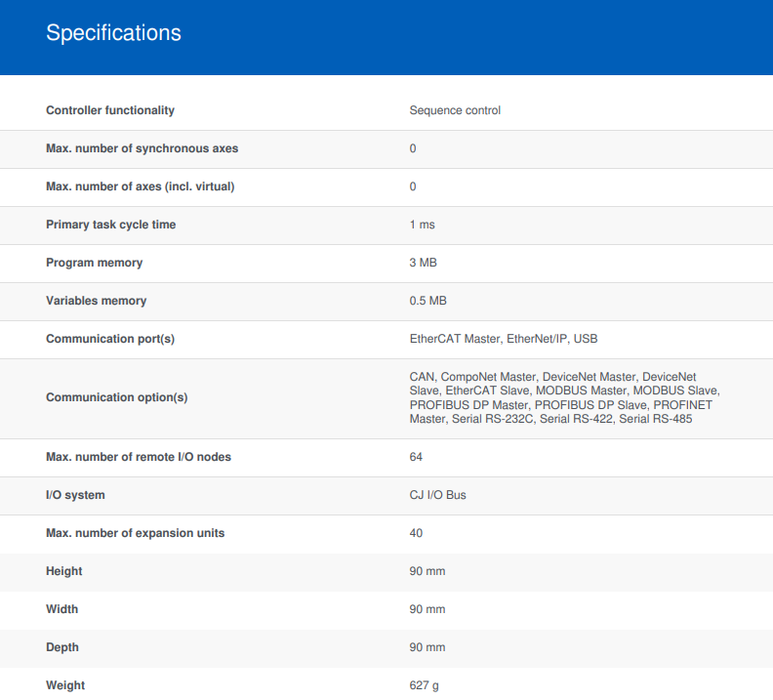Select the Max. number of synchronous axes label
The image size is (773, 700).
tap(142, 148)
